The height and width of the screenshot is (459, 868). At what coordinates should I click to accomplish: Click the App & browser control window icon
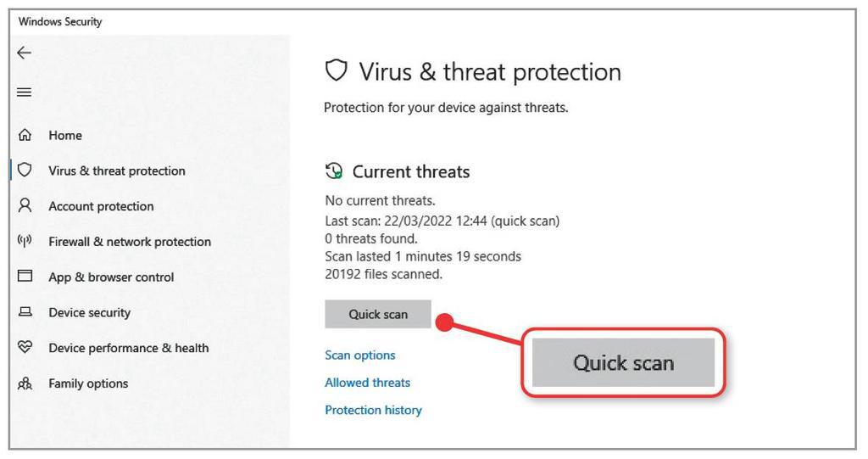pos(25,276)
